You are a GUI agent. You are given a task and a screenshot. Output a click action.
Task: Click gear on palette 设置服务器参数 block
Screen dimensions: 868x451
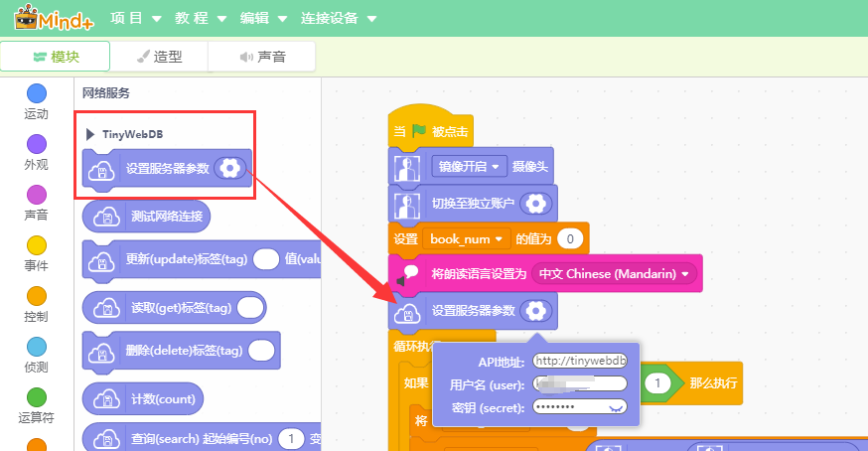tap(229, 168)
